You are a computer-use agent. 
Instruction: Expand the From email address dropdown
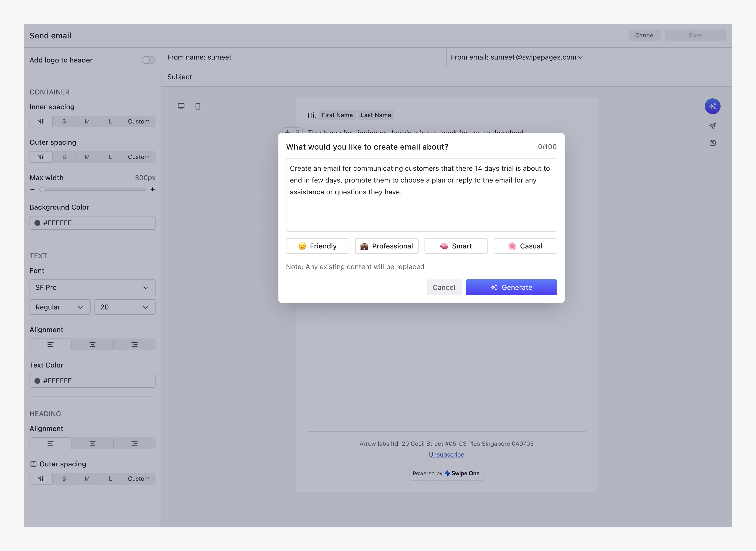pyautogui.click(x=581, y=57)
